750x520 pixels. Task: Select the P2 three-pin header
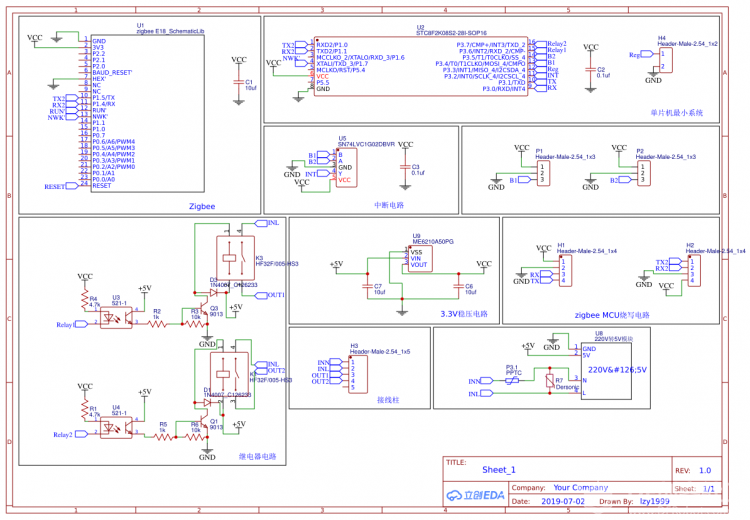644,174
